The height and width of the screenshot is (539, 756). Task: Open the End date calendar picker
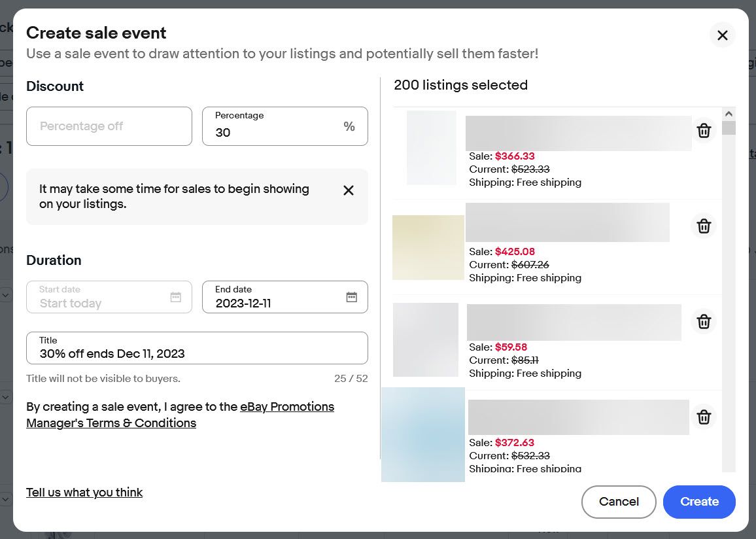point(351,297)
